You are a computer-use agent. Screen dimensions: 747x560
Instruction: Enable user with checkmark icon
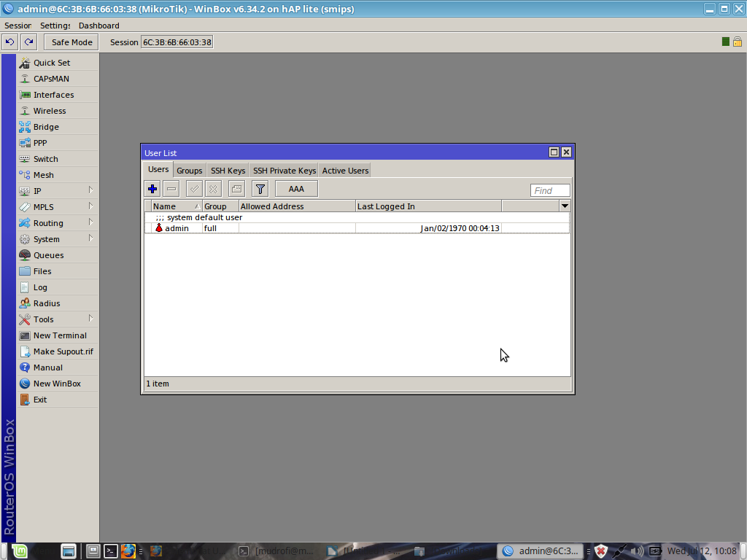tap(194, 189)
